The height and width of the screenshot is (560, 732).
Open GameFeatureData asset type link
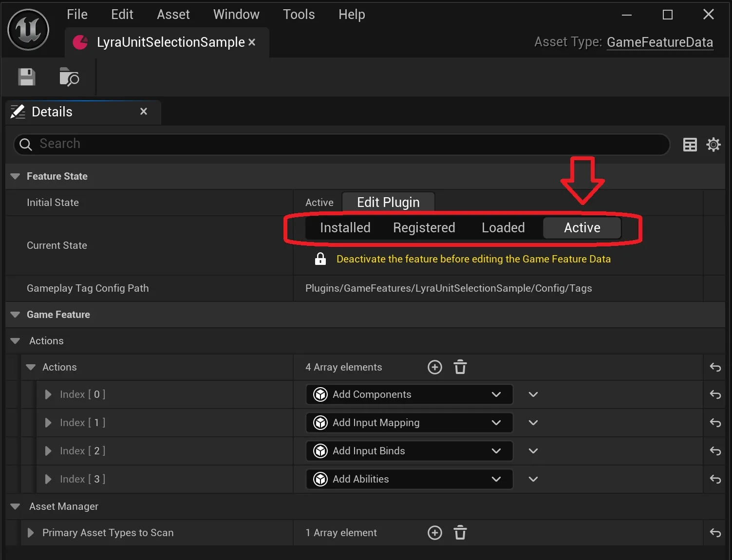(x=660, y=42)
